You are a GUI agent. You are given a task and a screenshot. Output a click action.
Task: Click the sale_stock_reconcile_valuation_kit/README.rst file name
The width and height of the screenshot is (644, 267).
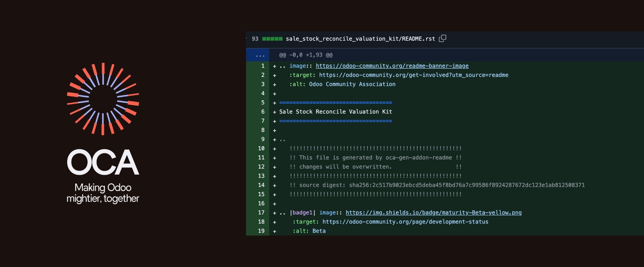point(360,39)
